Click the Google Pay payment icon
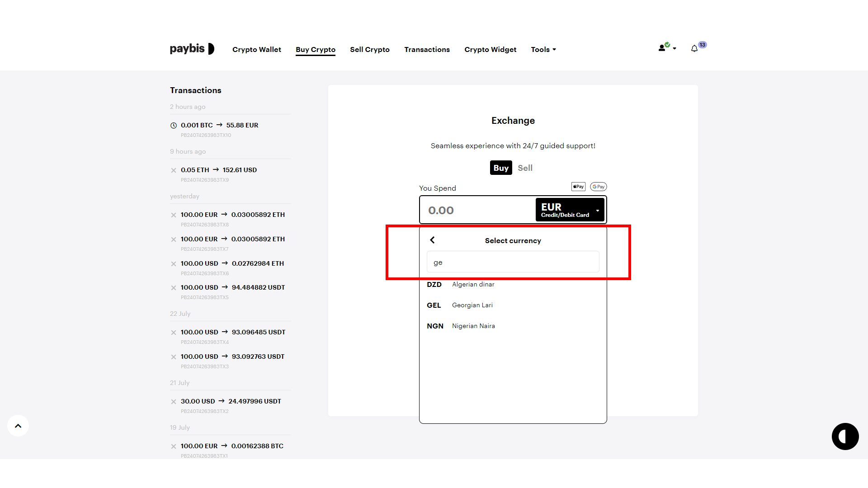This screenshot has width=868, height=488. coord(597,187)
